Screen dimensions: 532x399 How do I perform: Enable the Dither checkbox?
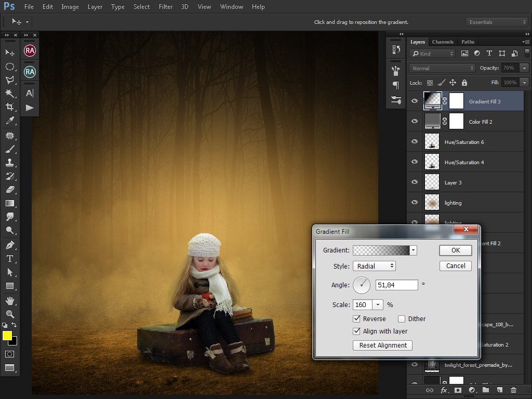(402, 319)
